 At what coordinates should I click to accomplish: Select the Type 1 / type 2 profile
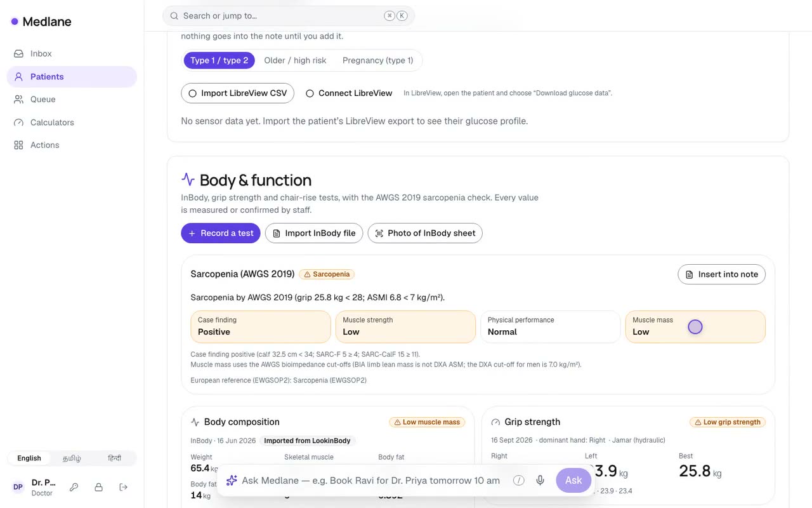point(219,60)
